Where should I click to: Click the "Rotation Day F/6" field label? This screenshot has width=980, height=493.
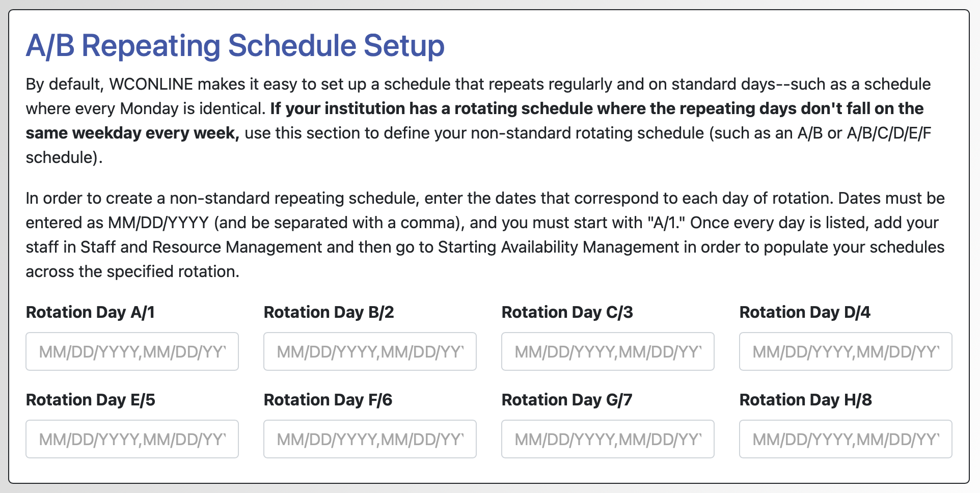coord(328,400)
